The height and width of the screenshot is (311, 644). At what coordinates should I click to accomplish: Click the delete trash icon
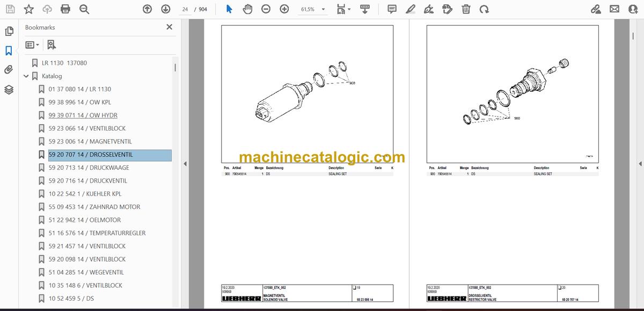pyautogui.click(x=466, y=9)
